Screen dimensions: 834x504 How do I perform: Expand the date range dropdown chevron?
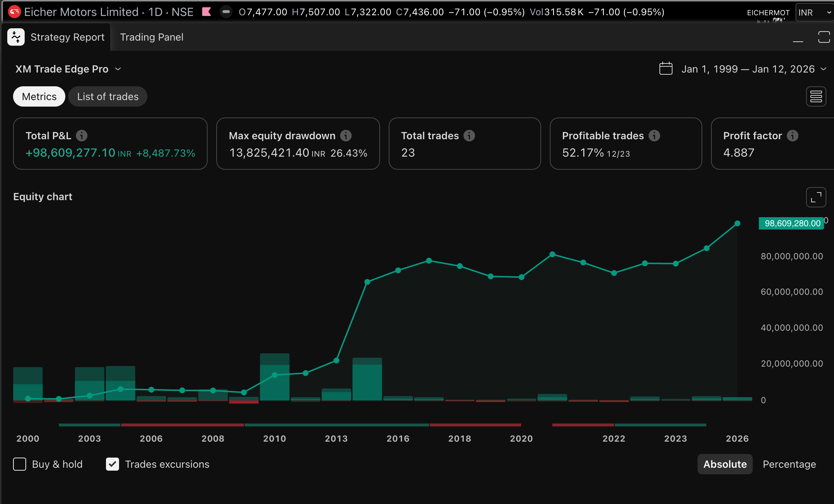tap(823, 69)
